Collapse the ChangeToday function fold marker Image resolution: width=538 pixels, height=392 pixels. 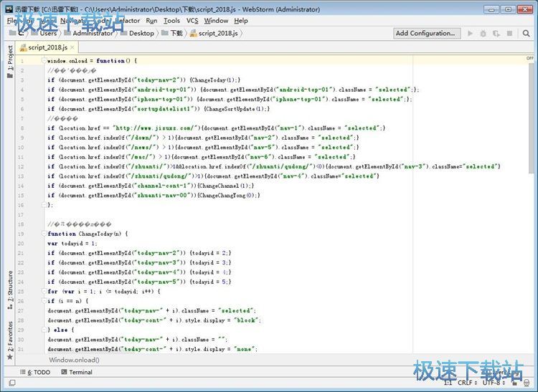44,234
